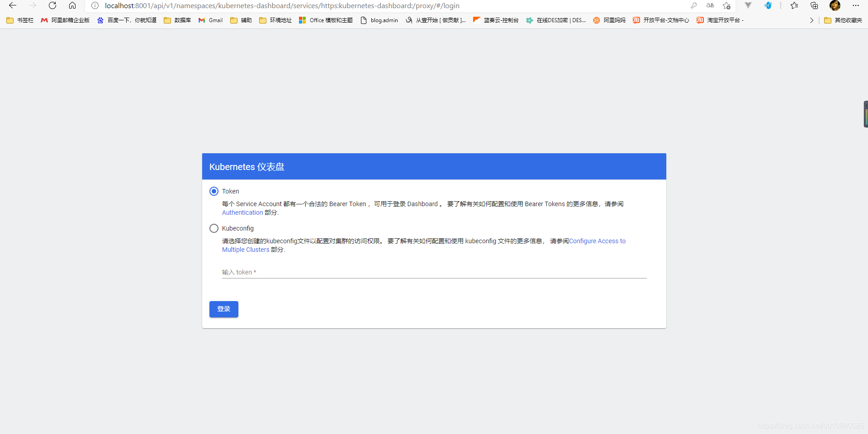Open 在线DES加密 bookmark
Viewport: 868px width, 434px height.
click(556, 20)
